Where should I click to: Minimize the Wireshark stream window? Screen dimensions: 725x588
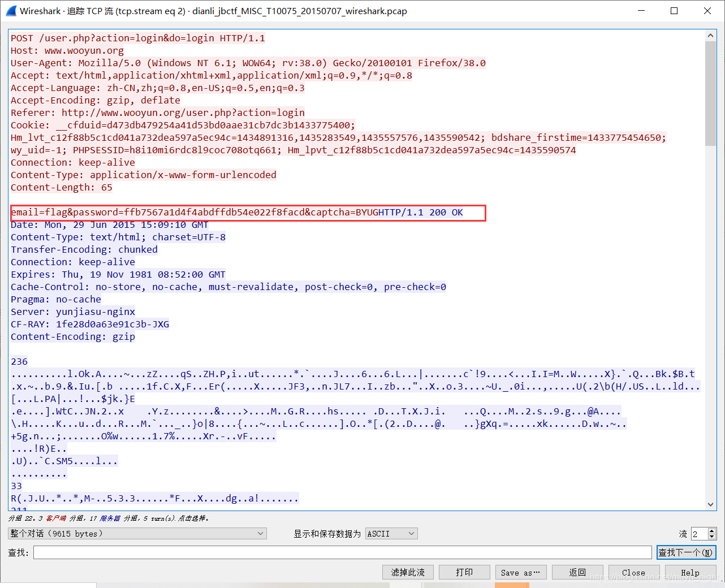641,11
